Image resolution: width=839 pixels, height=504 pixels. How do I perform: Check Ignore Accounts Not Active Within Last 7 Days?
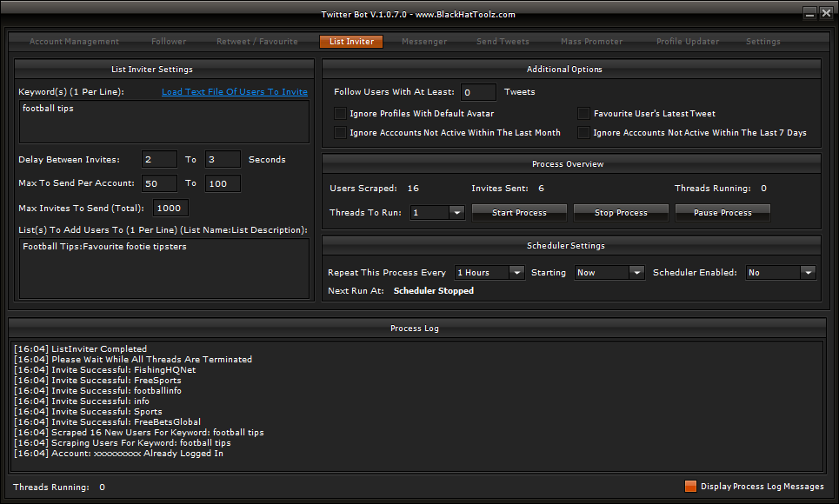[583, 132]
